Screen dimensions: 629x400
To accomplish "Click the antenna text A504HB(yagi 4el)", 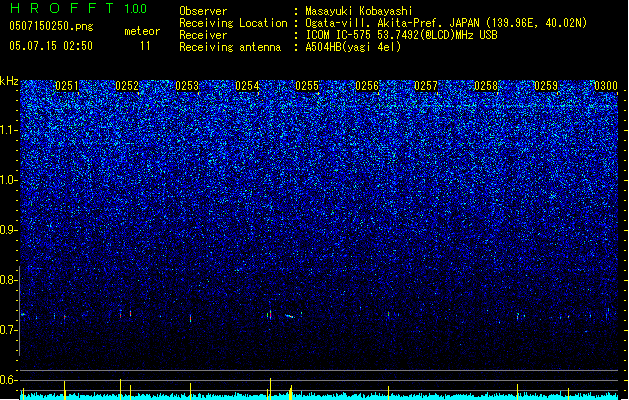I will click(353, 47).
